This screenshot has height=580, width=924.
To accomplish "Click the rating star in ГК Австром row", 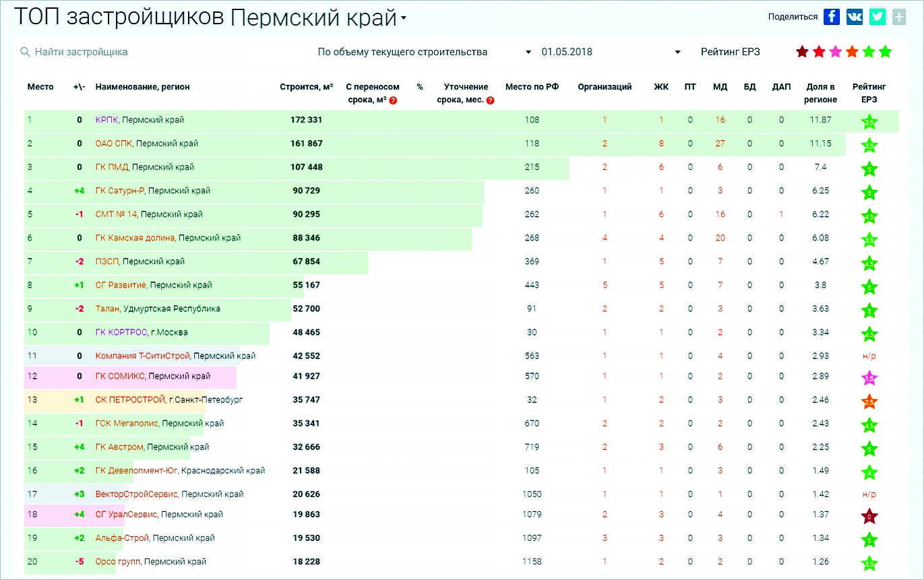I will [x=869, y=449].
